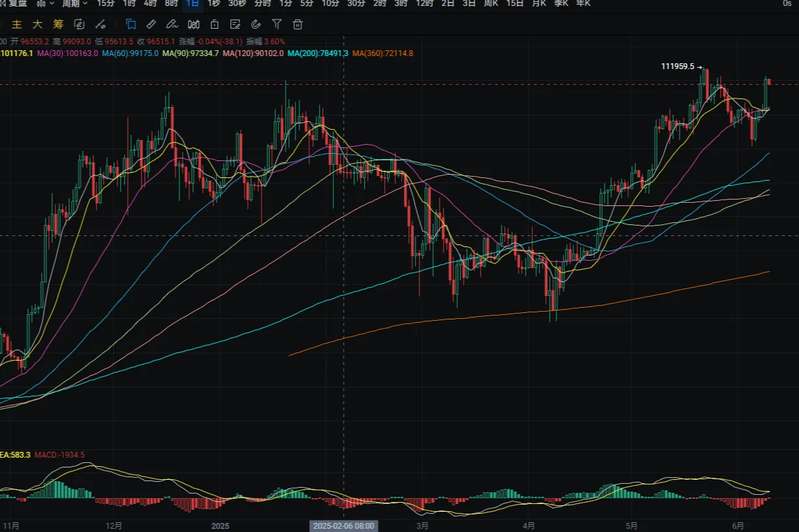Choose the 10分 timeframe

click(x=331, y=3)
